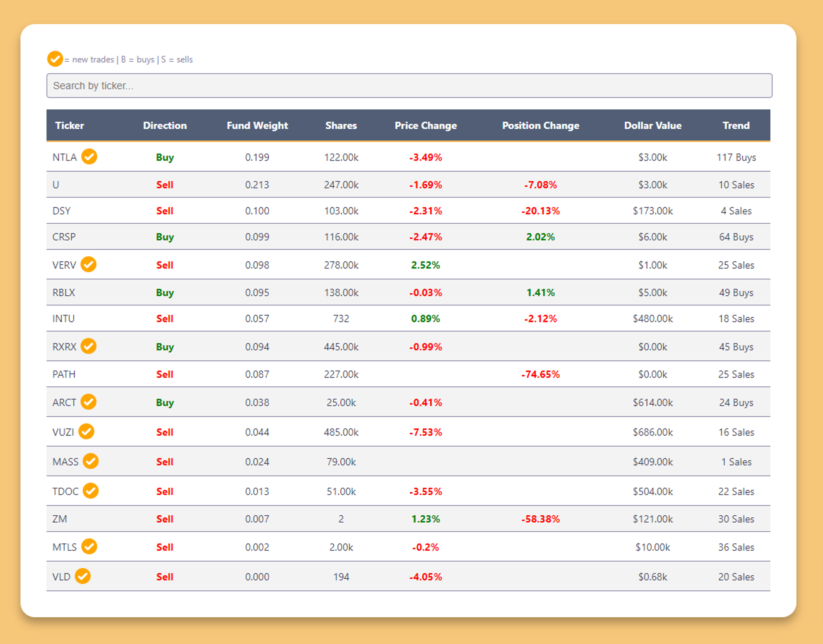Click the 732 shares value
823x644 pixels.
(341, 319)
